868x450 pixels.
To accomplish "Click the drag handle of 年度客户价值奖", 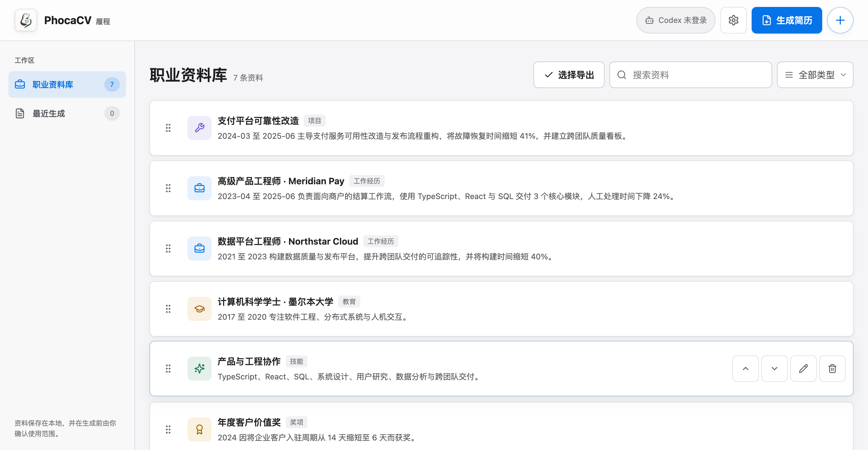I will [x=168, y=429].
